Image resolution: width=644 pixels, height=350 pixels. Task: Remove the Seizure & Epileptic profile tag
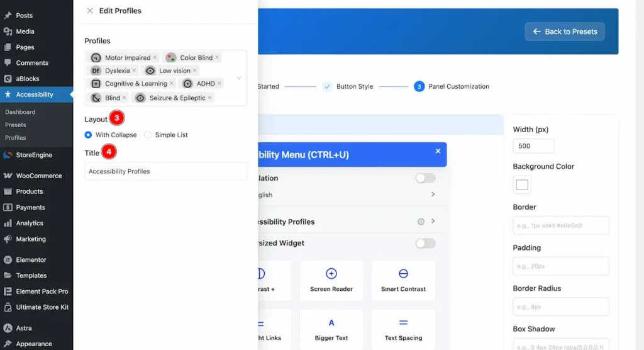tap(209, 98)
